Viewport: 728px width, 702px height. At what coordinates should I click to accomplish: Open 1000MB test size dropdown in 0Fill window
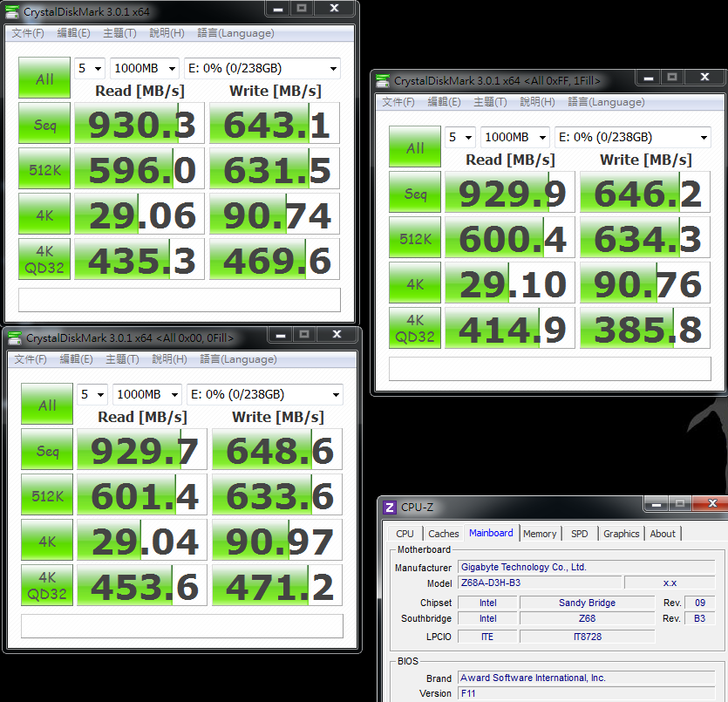[147, 395]
